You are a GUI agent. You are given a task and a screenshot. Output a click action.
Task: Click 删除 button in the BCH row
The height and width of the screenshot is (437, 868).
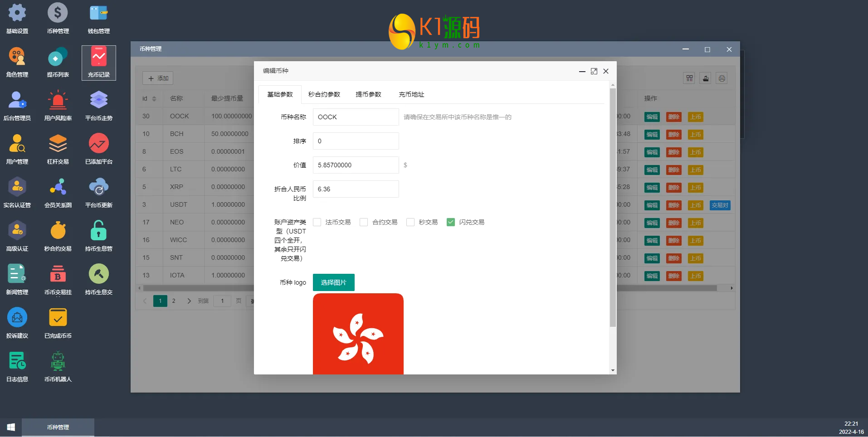674,134
